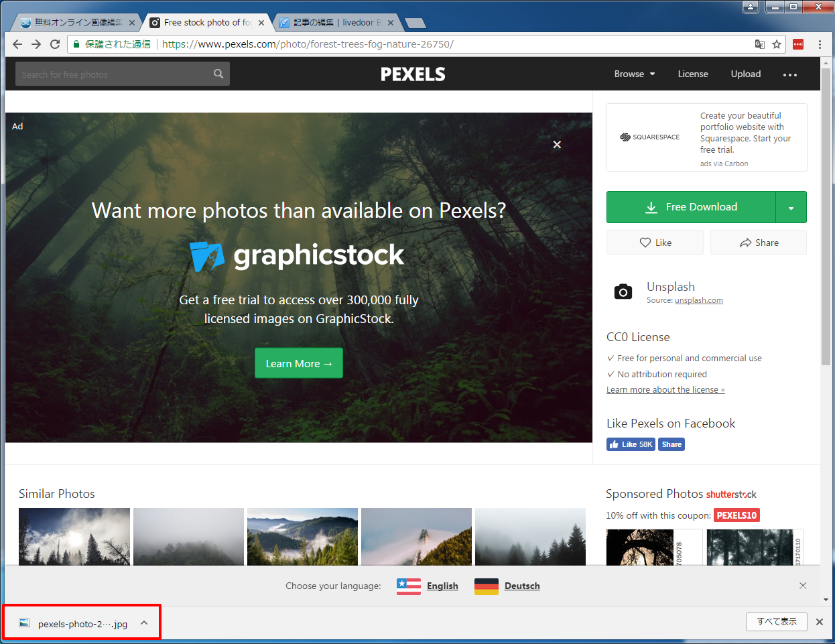Open the three-dots more menu in Pexels header

790,74
